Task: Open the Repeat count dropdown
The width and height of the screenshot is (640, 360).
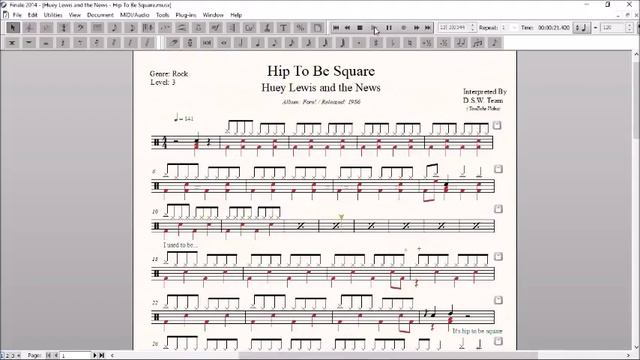Action: [514, 28]
